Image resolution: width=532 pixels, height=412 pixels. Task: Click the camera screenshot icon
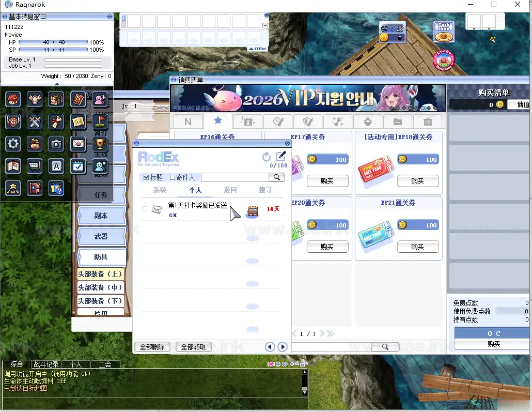click(x=56, y=144)
